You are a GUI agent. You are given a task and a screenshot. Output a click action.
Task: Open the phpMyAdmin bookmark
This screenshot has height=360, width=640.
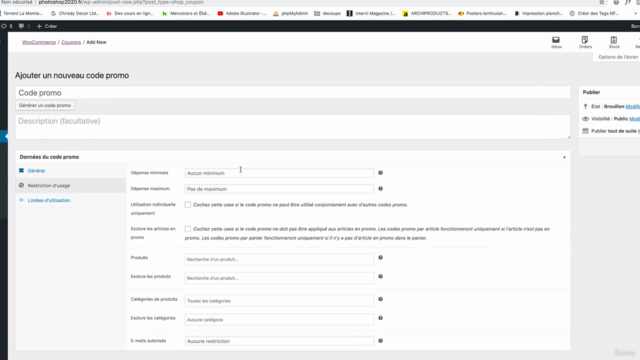[291, 13]
